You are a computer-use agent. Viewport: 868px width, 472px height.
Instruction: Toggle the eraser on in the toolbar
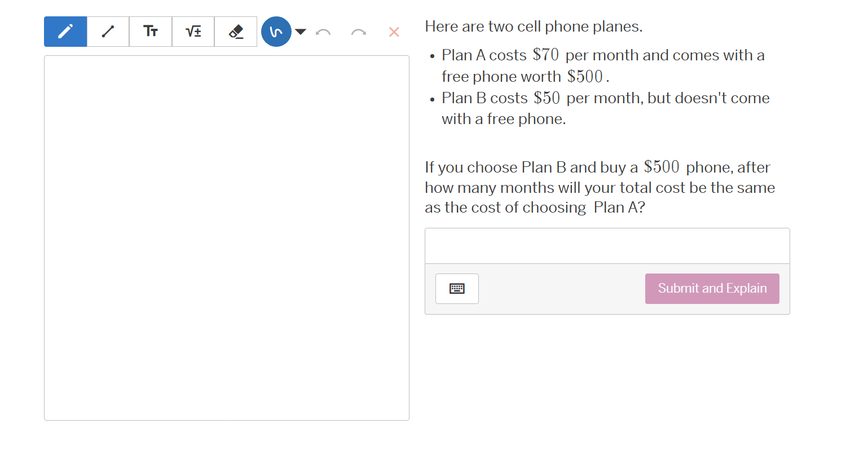[236, 32]
